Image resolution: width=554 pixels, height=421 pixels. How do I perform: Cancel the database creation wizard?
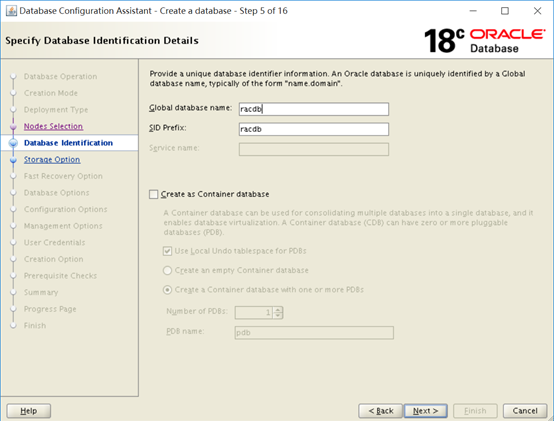coord(525,411)
